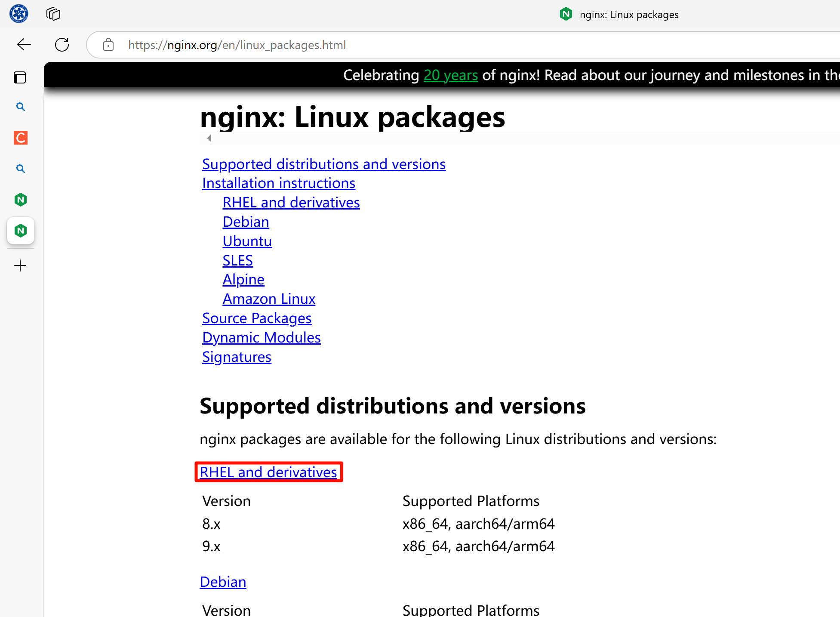The height and width of the screenshot is (617, 840).
Task: Open the tab actions menu icon in sidebar
Action: pos(20,77)
